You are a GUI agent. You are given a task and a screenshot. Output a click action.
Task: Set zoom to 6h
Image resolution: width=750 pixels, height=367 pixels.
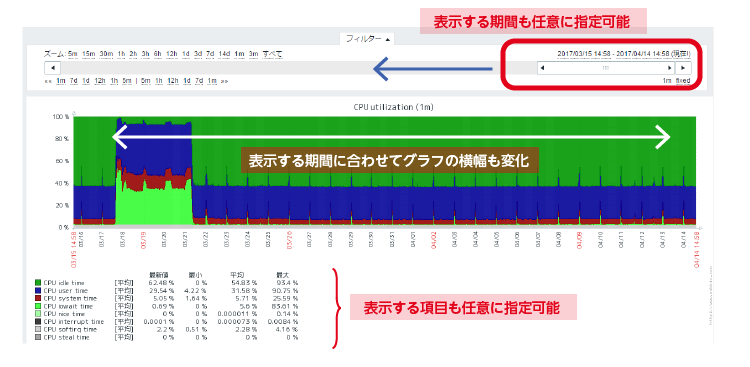tap(158, 54)
